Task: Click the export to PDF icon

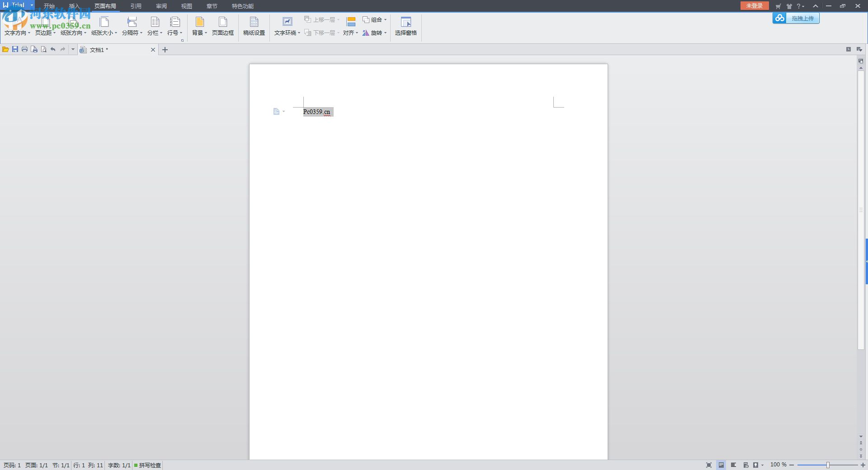Action: coord(34,49)
